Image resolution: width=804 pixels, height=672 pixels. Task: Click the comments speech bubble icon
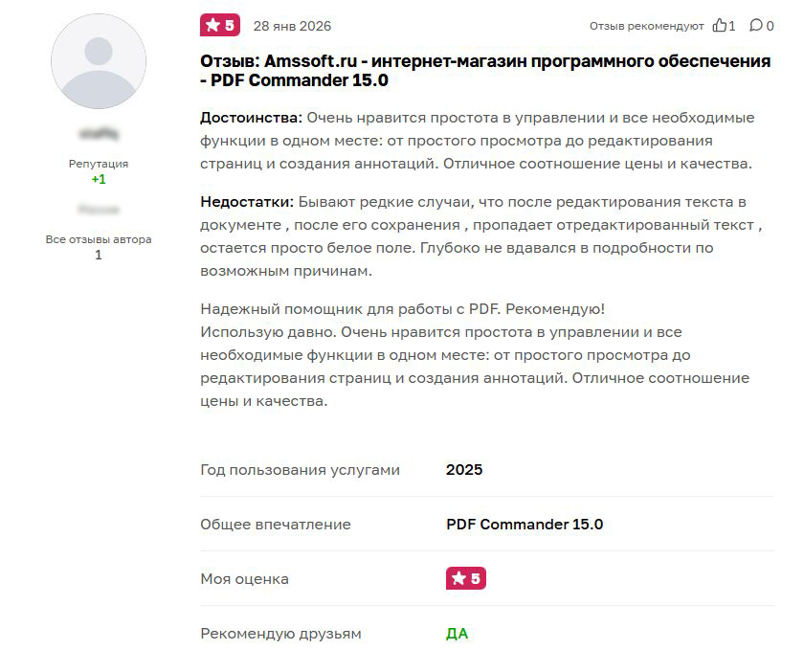[x=756, y=26]
